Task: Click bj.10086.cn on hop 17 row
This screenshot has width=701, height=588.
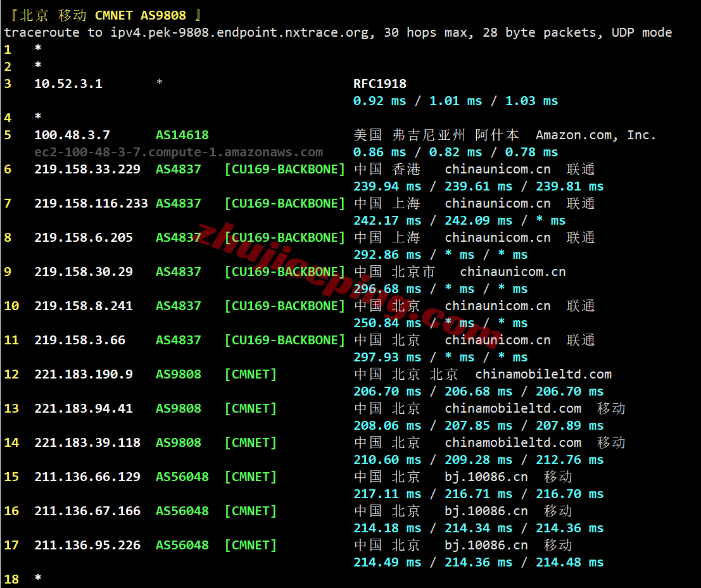Action: pos(486,545)
